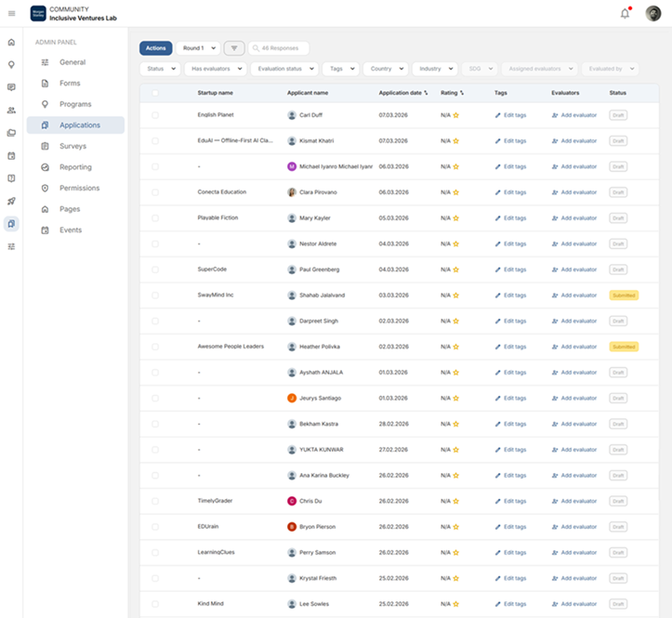672x618 pixels.
Task: Tick the select-all checkbox in table header
Action: [x=155, y=93]
